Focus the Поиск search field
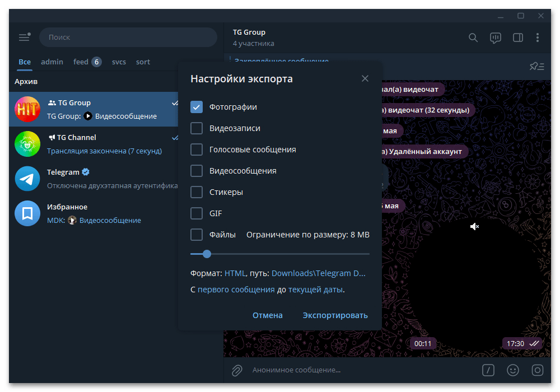The width and height of the screenshot is (560, 392). 128,37
